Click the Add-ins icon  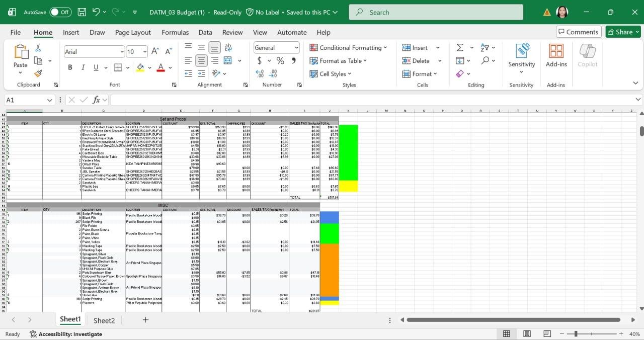tap(556, 55)
